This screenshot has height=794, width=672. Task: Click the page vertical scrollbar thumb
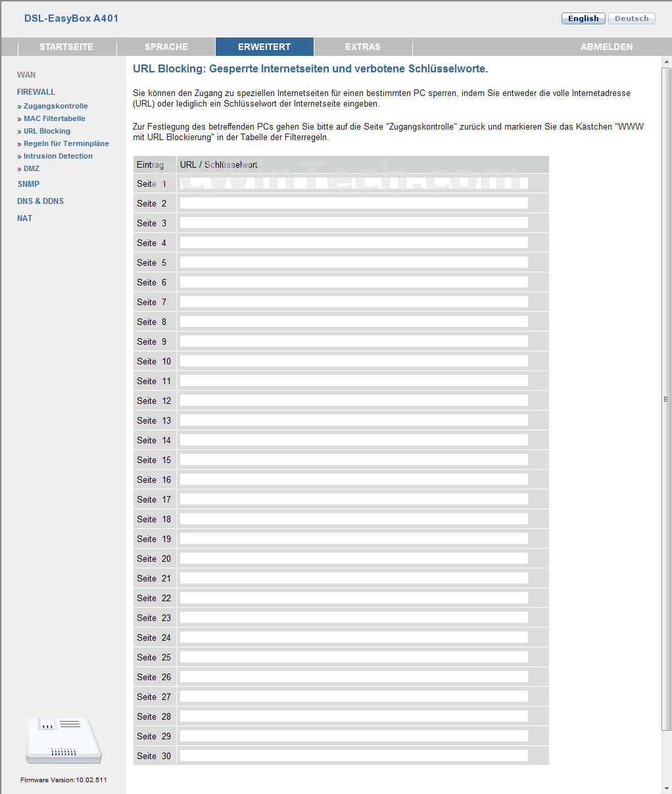coord(666,399)
